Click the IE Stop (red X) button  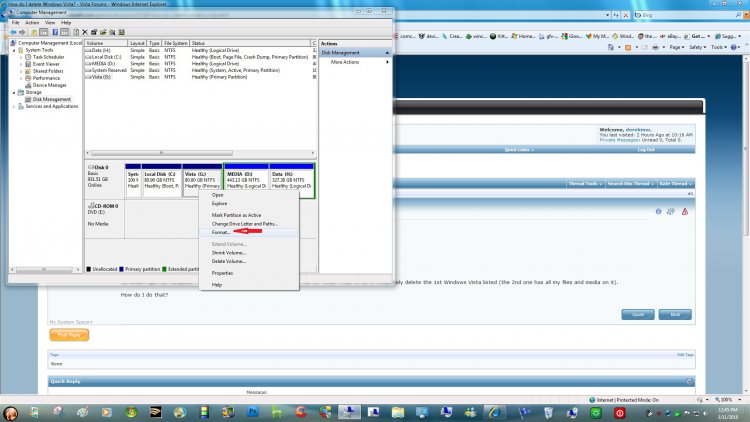[x=626, y=15]
